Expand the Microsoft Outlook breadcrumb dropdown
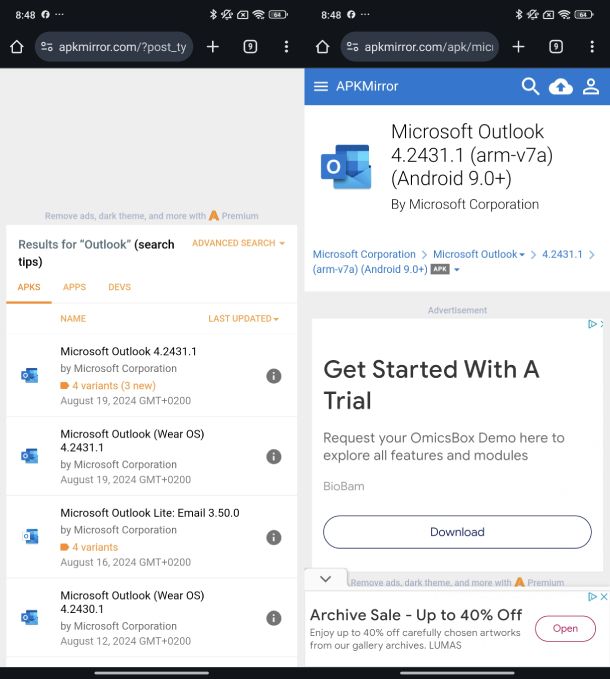This screenshot has width=610, height=679. (x=479, y=254)
